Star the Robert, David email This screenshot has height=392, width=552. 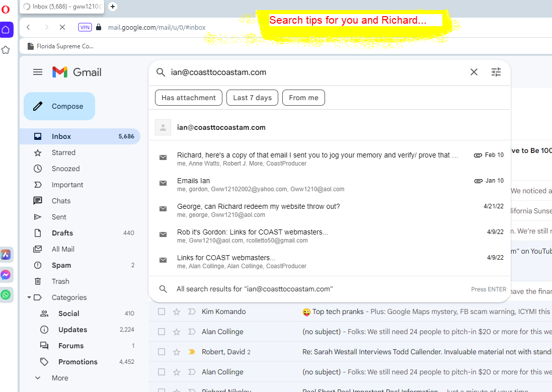coord(177,352)
